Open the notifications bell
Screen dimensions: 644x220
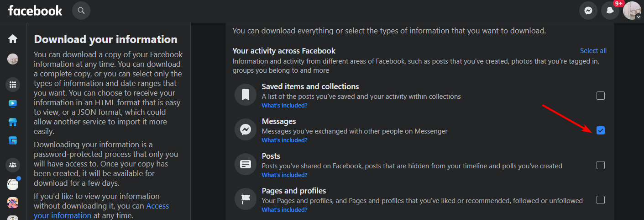610,11
